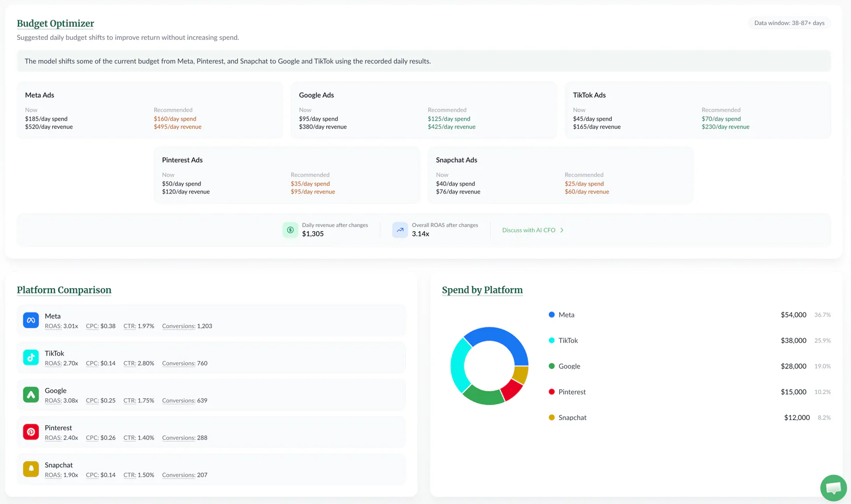851x504 pixels.
Task: Click the Google Ads platform logo icon
Action: [x=31, y=394]
